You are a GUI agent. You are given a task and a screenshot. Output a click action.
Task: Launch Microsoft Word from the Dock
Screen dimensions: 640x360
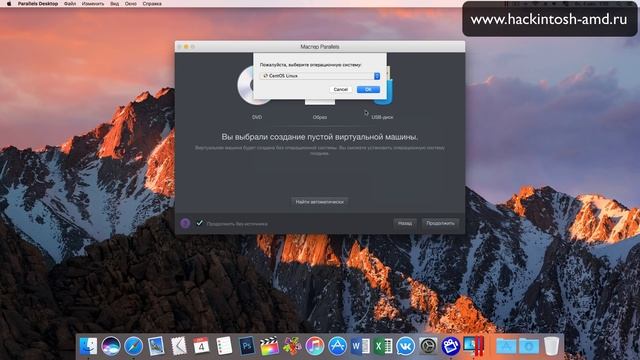pyautogui.click(x=360, y=346)
